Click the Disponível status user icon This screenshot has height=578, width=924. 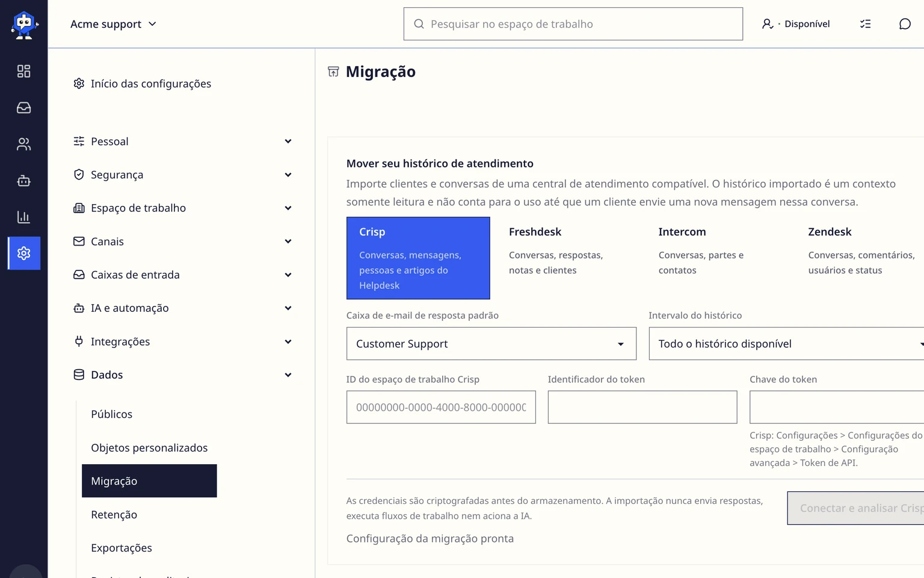[768, 24]
